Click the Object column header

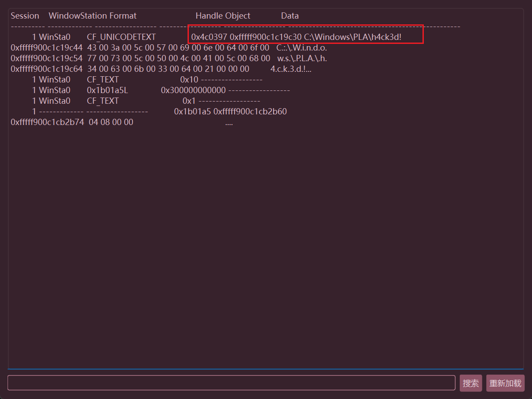[238, 16]
